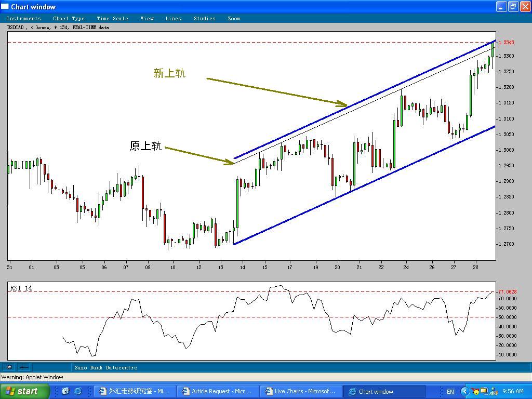Viewport: 532px width, 399px height.
Task: Click the messenger people tray icon
Action: [494, 392]
